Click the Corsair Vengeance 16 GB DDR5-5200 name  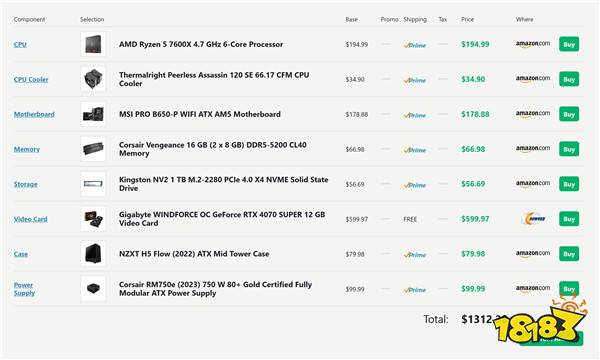pos(213,149)
